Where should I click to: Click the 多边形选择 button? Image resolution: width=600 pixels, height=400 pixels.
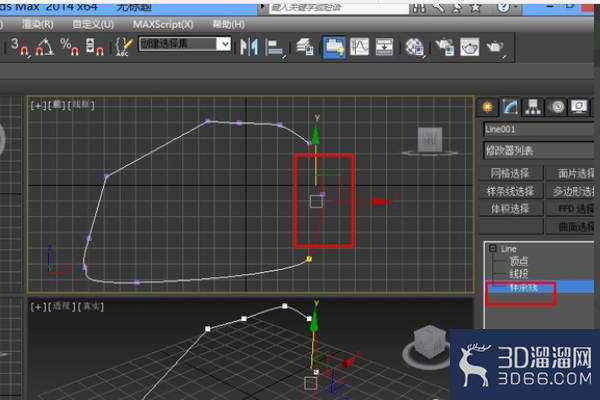[x=570, y=191]
